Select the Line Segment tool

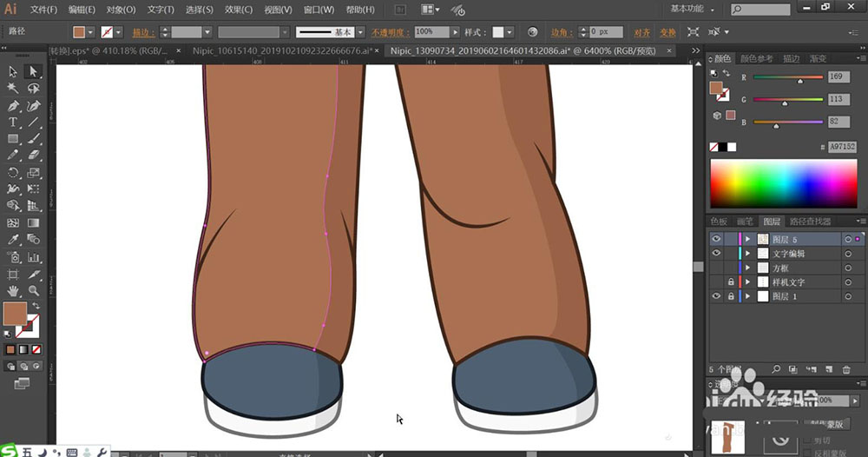(33, 123)
